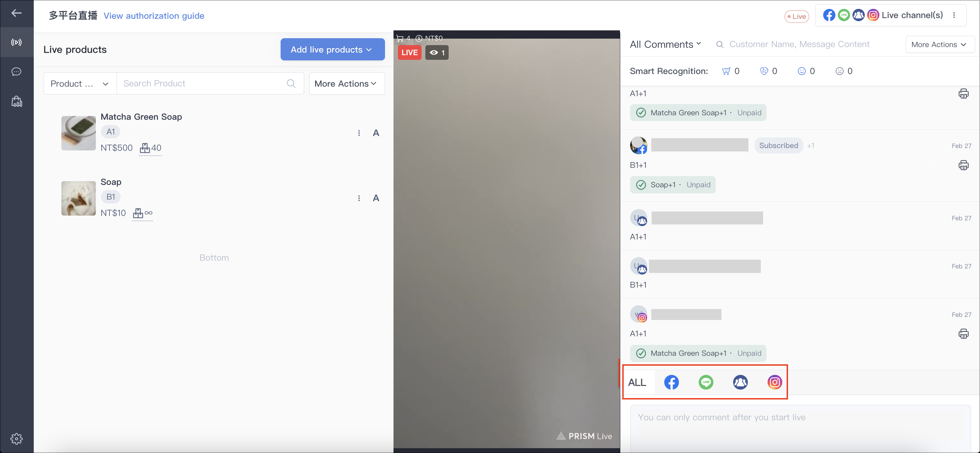Open the live broadcast sidebar icon
This screenshot has width=980, height=453.
tap(16, 42)
